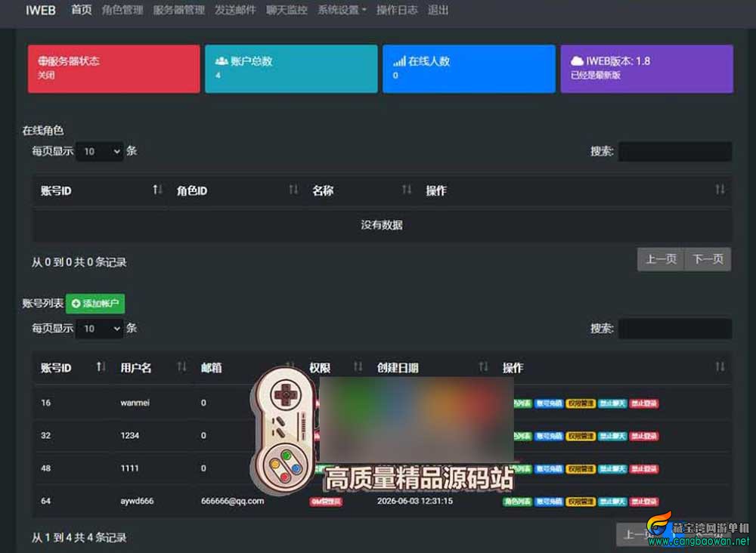
Task: Click 权限管理 badge in the wanmei row
Action: coord(581,403)
